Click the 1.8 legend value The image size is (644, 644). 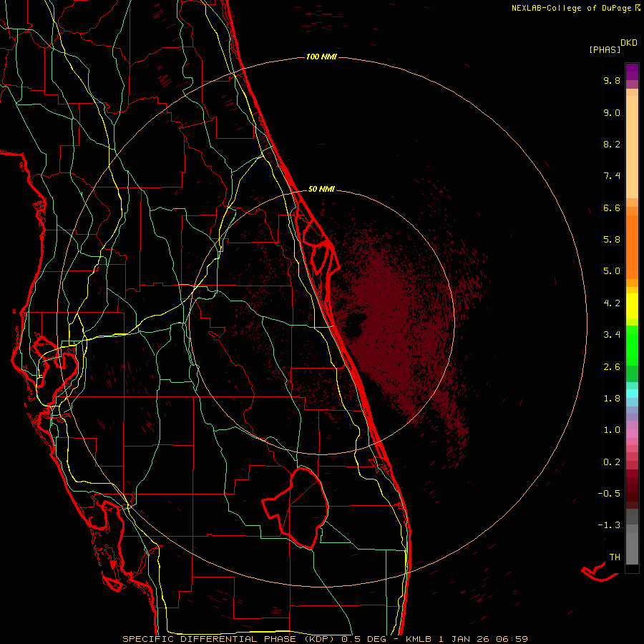click(x=612, y=399)
